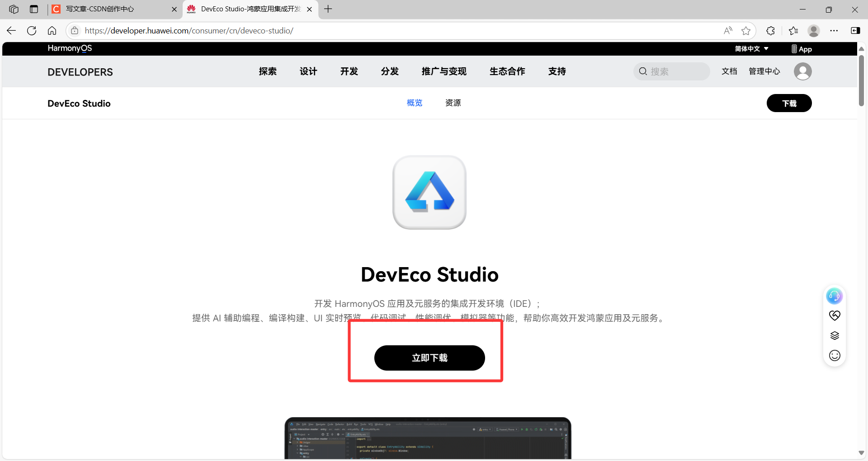
Task: Open the browser home page icon
Action: click(52, 31)
